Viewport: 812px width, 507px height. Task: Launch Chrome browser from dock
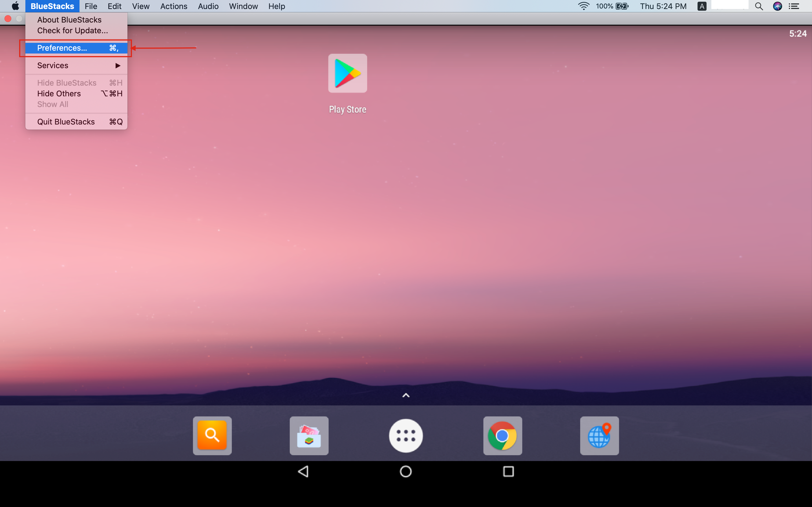point(502,435)
